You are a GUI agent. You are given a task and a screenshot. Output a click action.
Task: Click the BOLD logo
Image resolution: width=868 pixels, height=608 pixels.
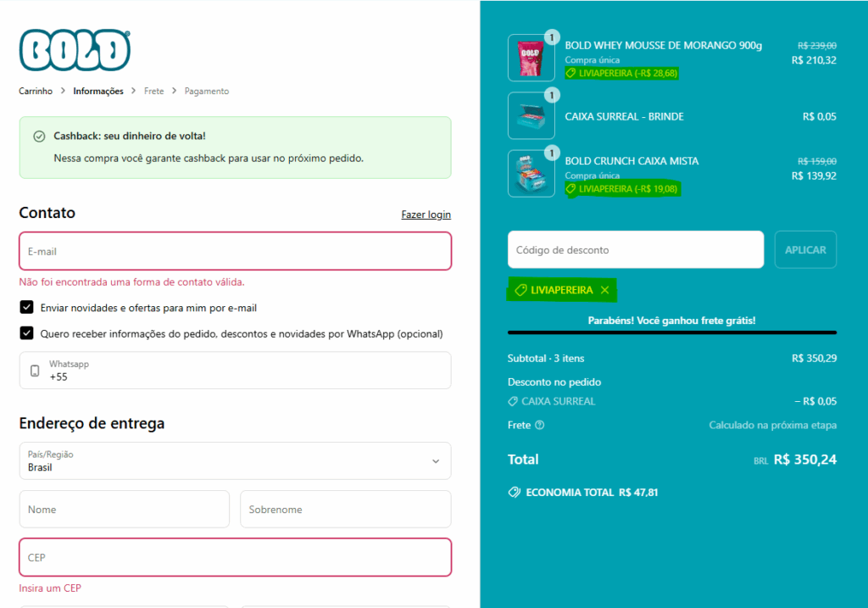point(75,50)
